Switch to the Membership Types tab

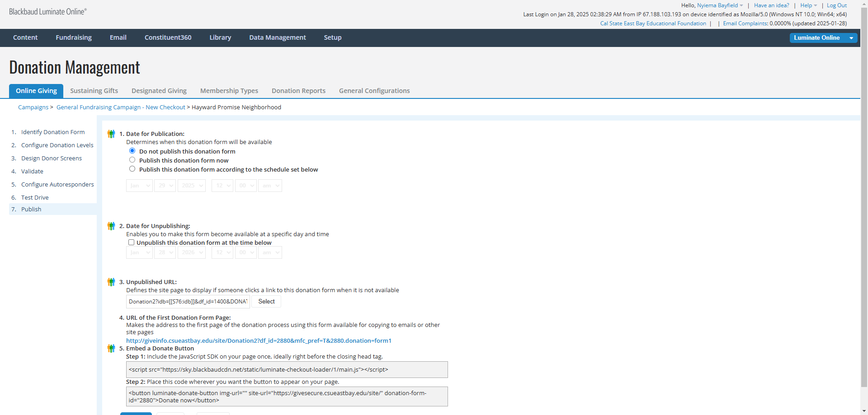(229, 91)
